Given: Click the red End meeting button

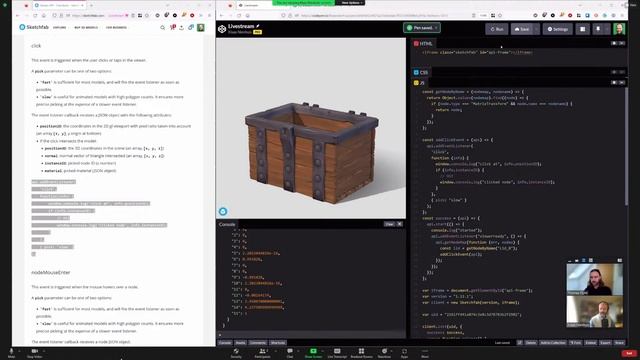Looking at the screenshot, I should 629,353.
